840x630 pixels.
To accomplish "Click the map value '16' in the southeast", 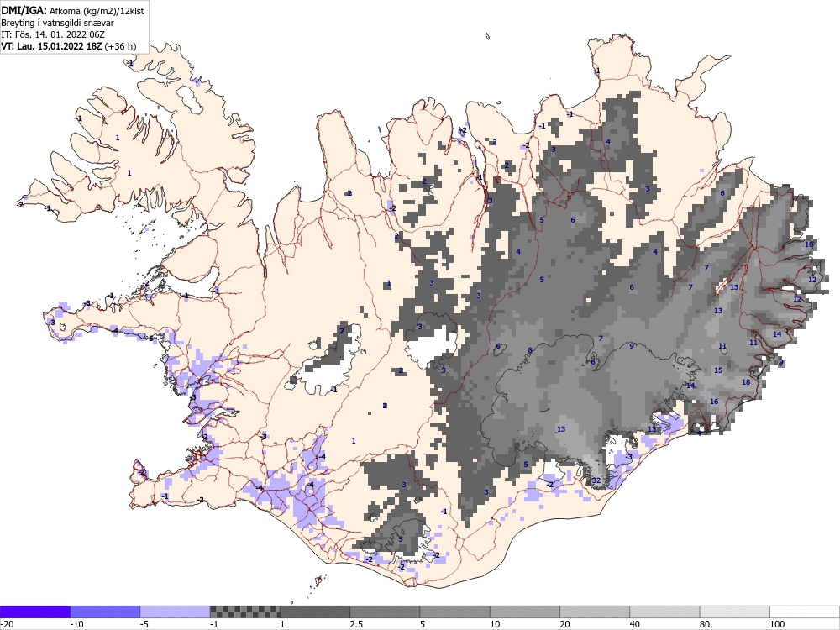I will pyautogui.click(x=714, y=402).
